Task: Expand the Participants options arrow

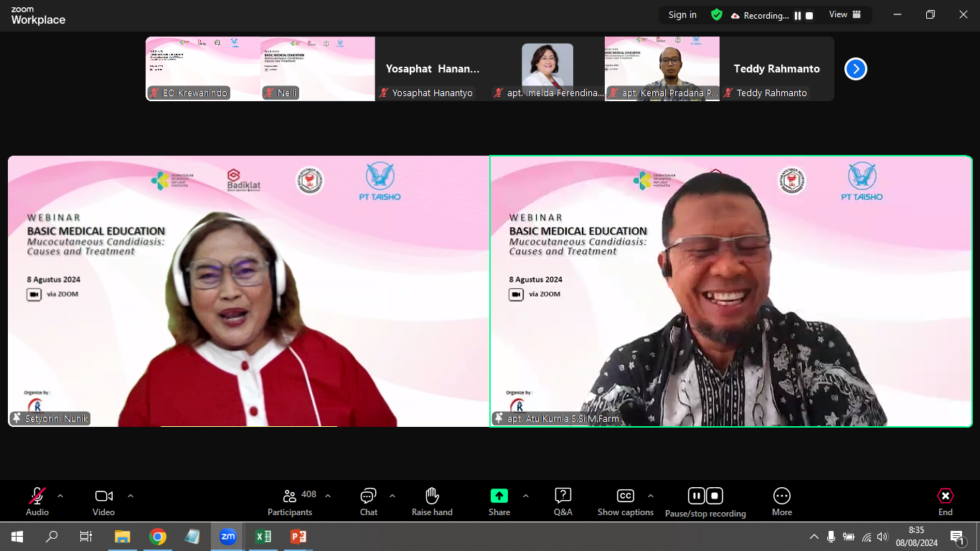Action: click(x=328, y=496)
